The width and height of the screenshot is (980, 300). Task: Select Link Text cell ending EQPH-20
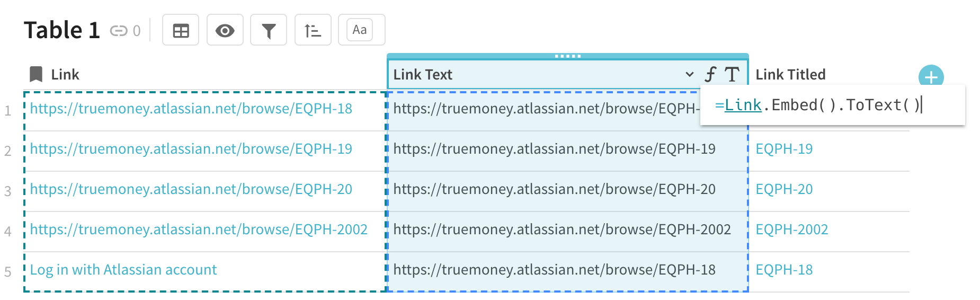pyautogui.click(x=568, y=191)
